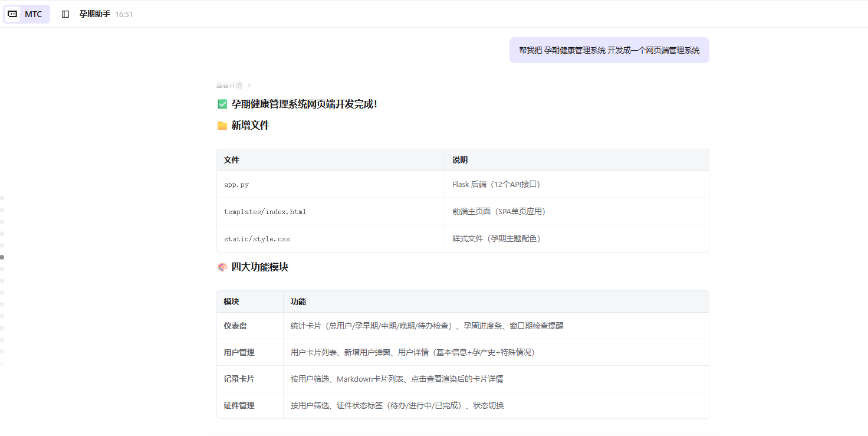
Task: Click the app.py file cell
Action: [236, 185]
